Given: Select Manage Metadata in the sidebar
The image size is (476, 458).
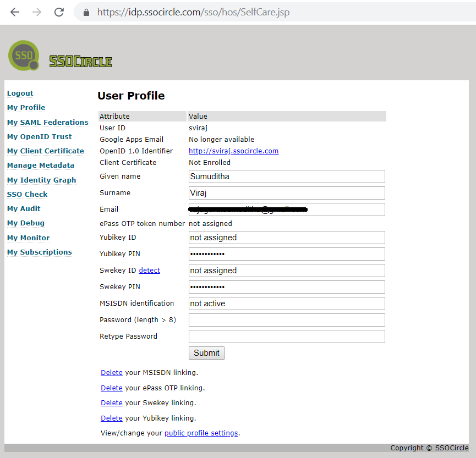Looking at the screenshot, I should [40, 165].
